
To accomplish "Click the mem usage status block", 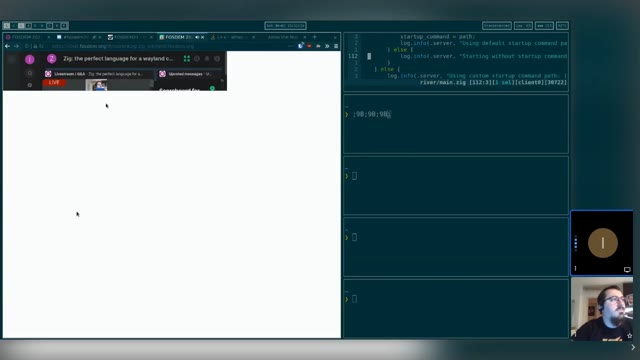I will point(544,26).
